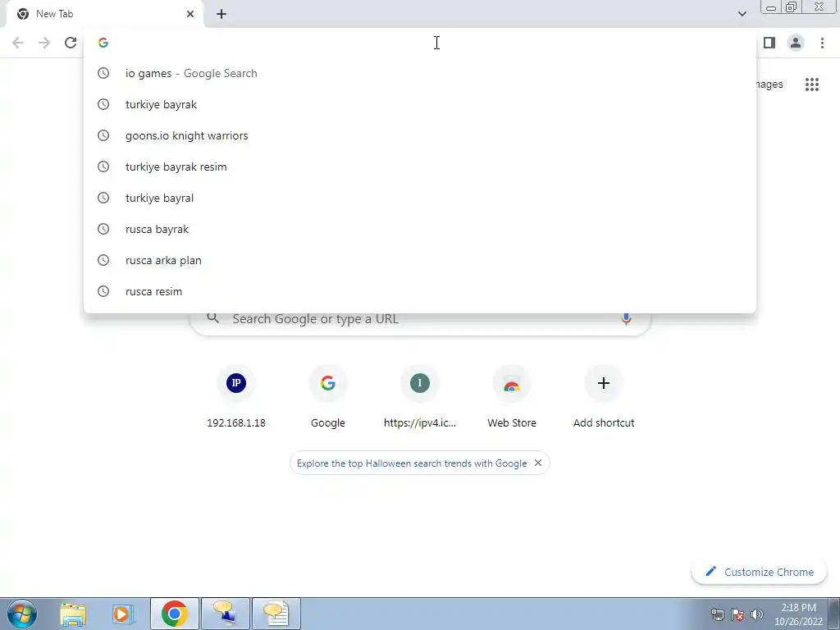Screen dimensions: 840x630
Task: Open the Web Store shortcut
Action: 512,396
